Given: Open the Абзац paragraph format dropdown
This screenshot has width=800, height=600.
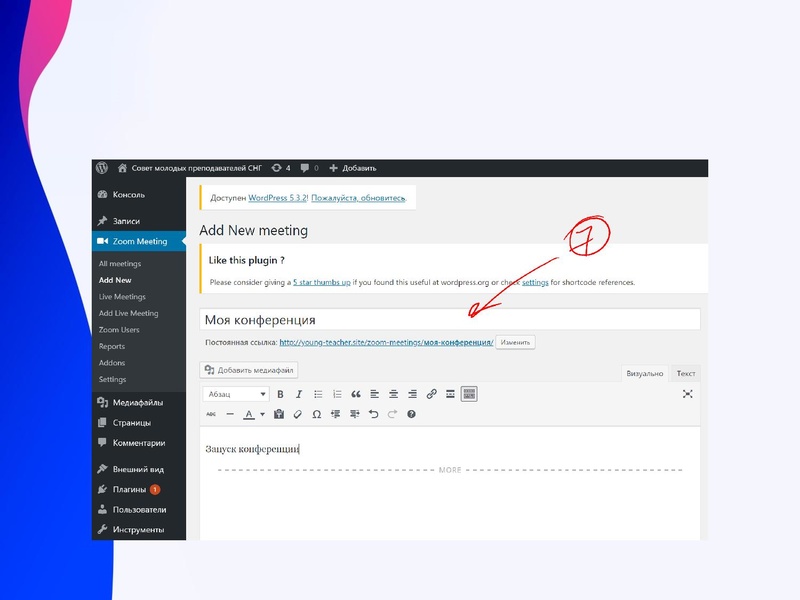Looking at the screenshot, I should 236,394.
